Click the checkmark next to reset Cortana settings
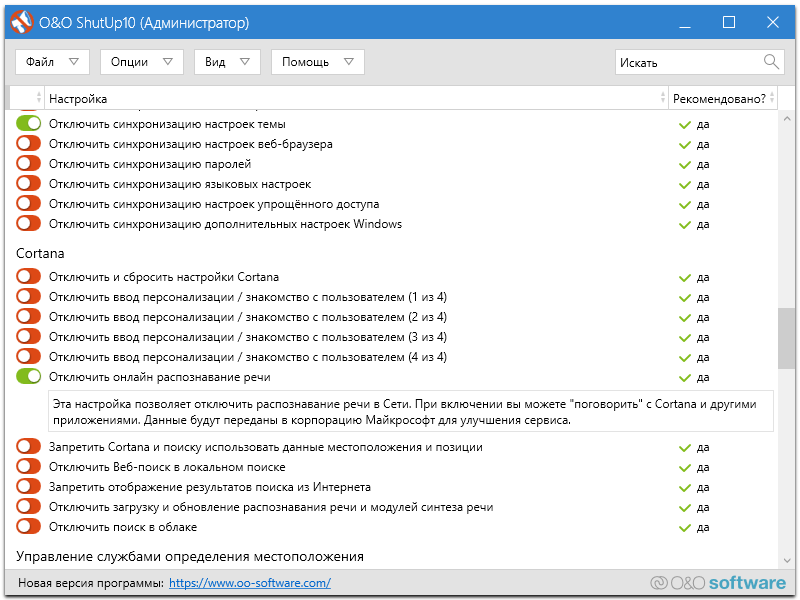This screenshot has width=800, height=600. 685,277
